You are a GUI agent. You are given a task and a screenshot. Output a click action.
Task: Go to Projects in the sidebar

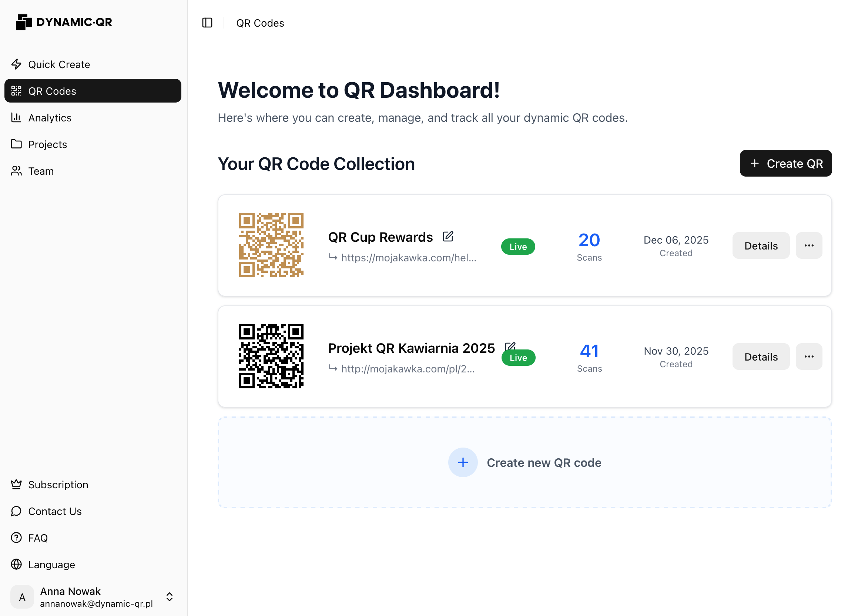click(x=47, y=144)
